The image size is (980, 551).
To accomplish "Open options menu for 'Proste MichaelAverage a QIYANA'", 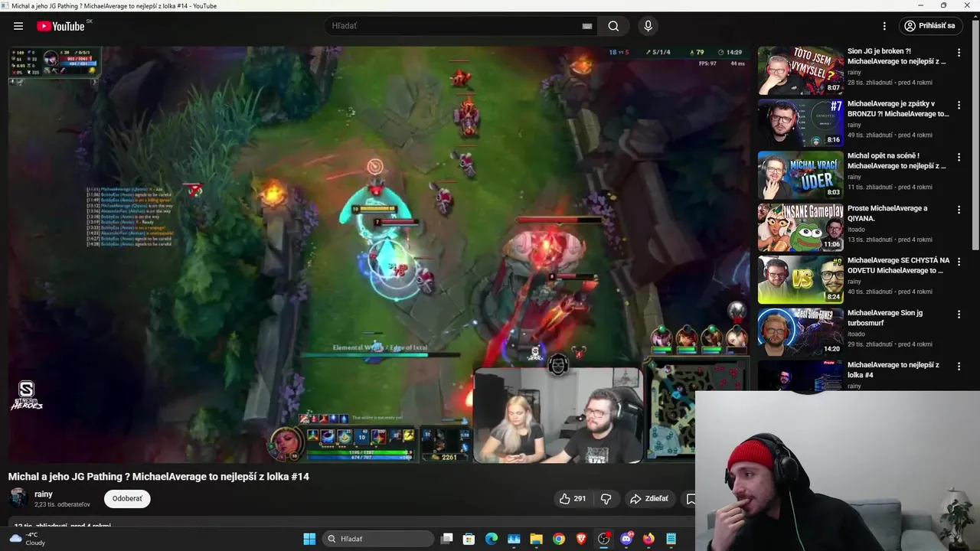I will [x=959, y=210].
